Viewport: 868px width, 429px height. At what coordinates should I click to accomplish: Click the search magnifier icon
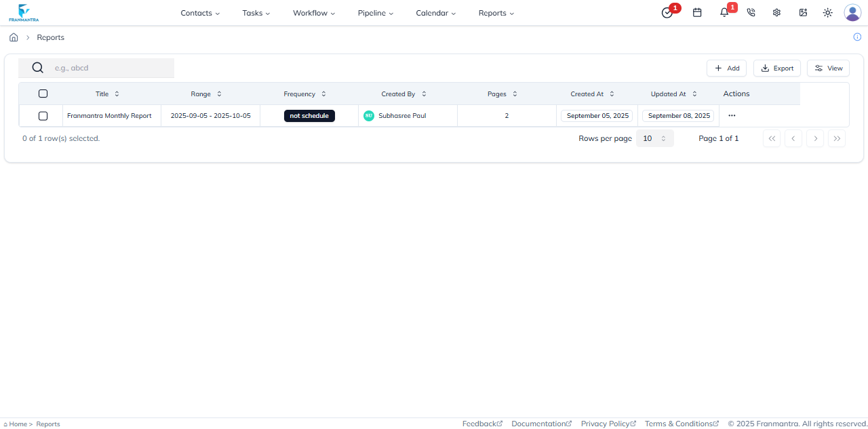click(37, 68)
